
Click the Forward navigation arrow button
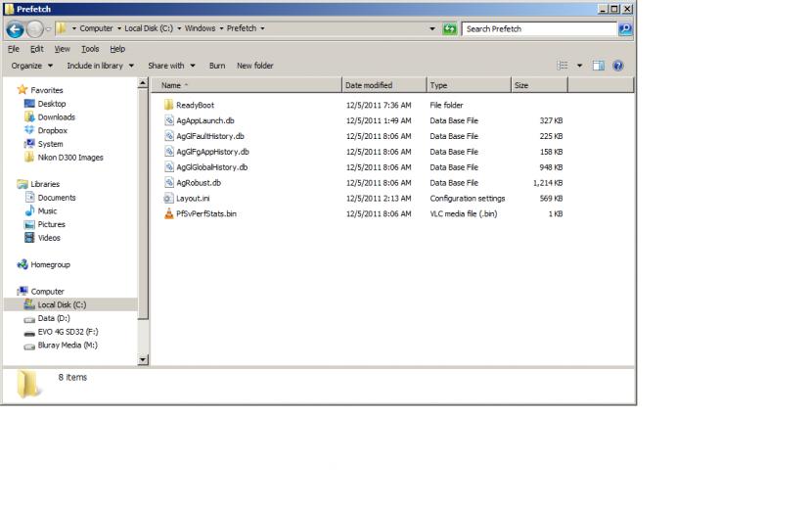tap(34, 29)
